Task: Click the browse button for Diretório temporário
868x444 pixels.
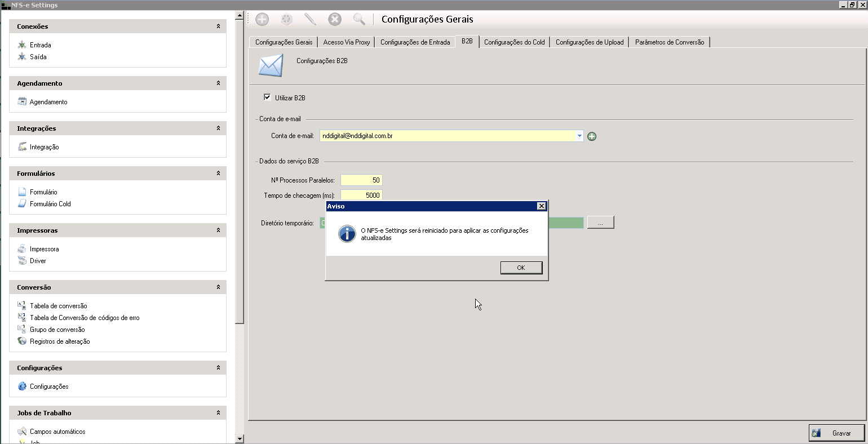Action: pos(600,223)
